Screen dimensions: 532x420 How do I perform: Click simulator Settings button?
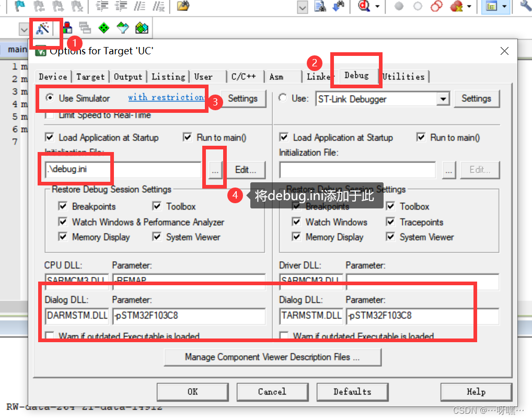243,99
